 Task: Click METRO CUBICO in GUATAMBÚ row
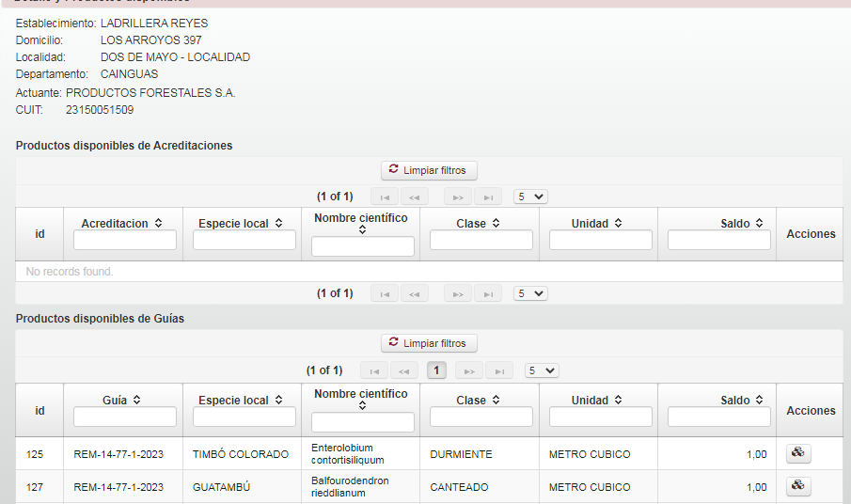pos(590,487)
